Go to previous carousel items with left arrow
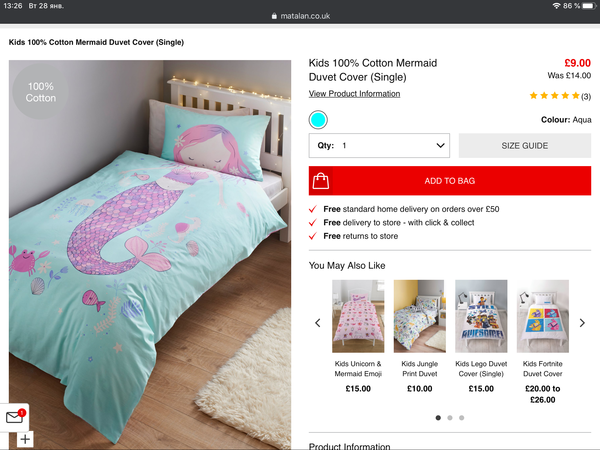The height and width of the screenshot is (450, 600). pyautogui.click(x=318, y=323)
